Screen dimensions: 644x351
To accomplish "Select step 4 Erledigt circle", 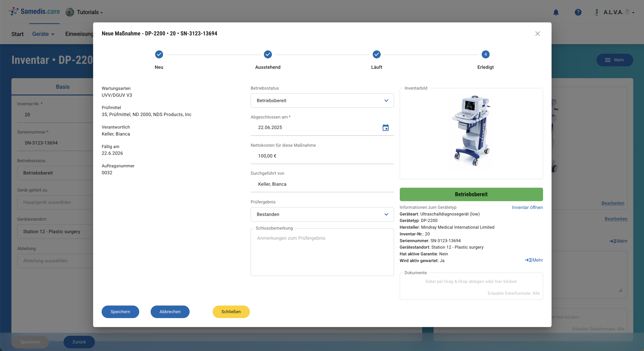I will click(485, 54).
